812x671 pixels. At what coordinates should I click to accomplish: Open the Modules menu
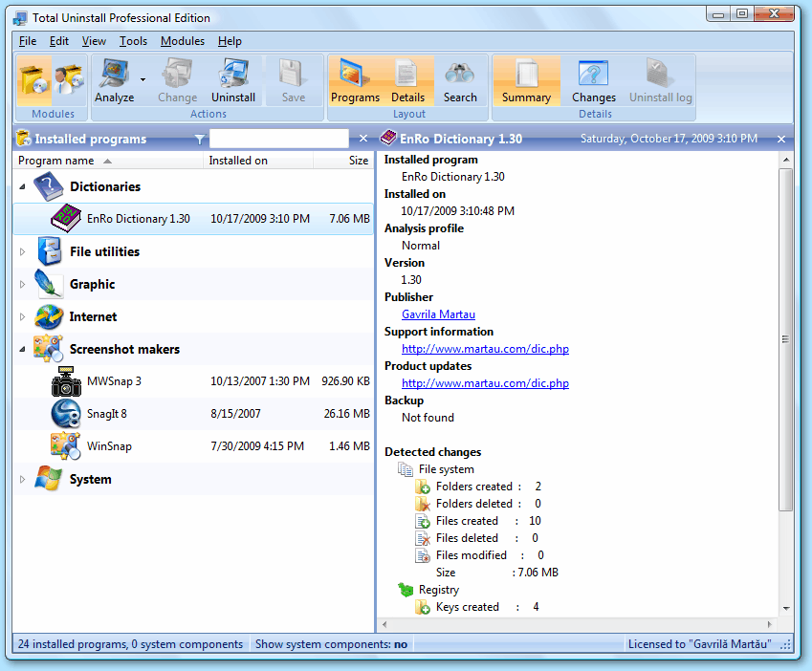(x=182, y=41)
